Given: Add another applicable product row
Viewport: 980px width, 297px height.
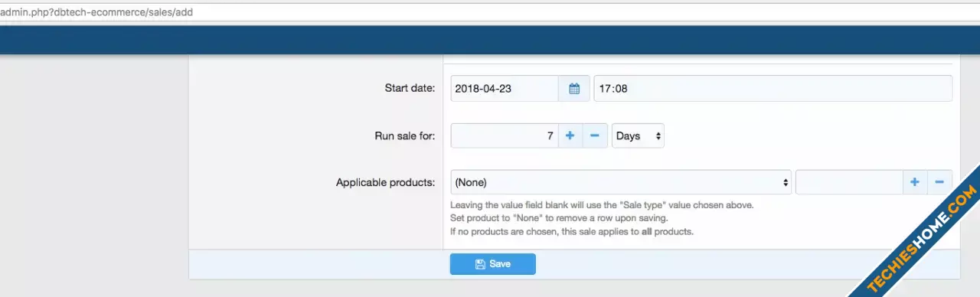Looking at the screenshot, I should tap(915, 182).
